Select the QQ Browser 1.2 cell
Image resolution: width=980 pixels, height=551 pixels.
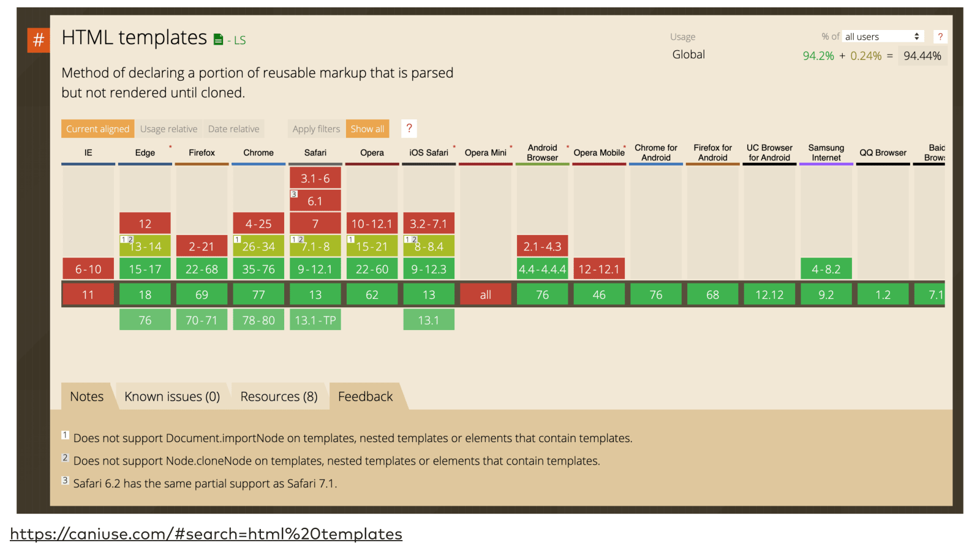(883, 294)
